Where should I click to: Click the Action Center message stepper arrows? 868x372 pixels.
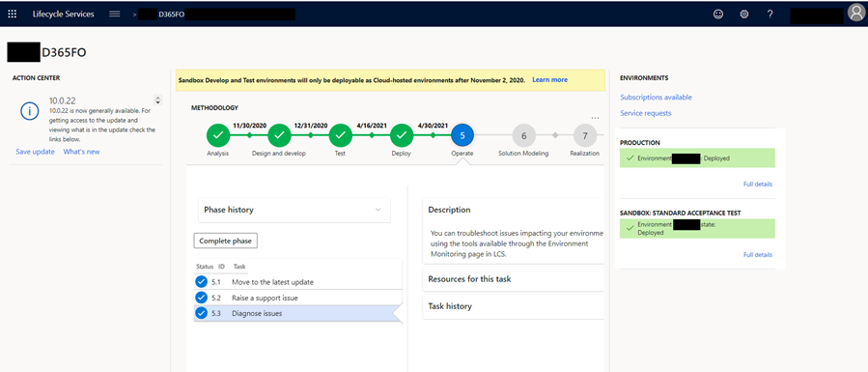[x=157, y=100]
